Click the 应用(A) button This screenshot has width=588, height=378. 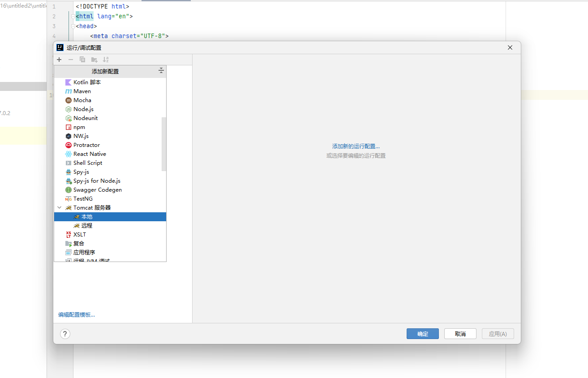(498, 334)
